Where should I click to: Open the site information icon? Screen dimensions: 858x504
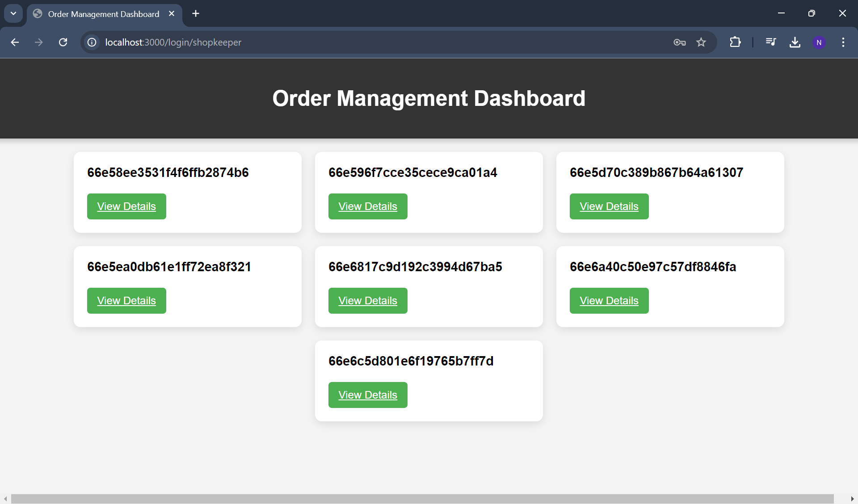[92, 42]
